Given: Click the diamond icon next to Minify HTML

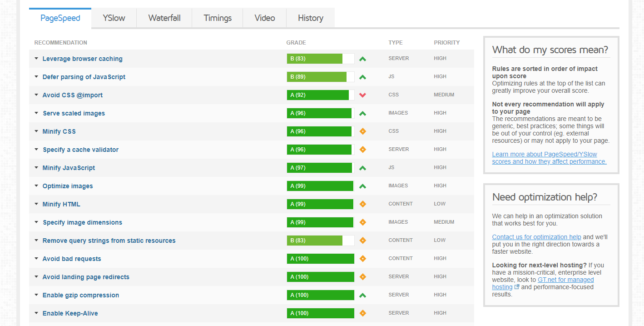Looking at the screenshot, I should [x=362, y=204].
